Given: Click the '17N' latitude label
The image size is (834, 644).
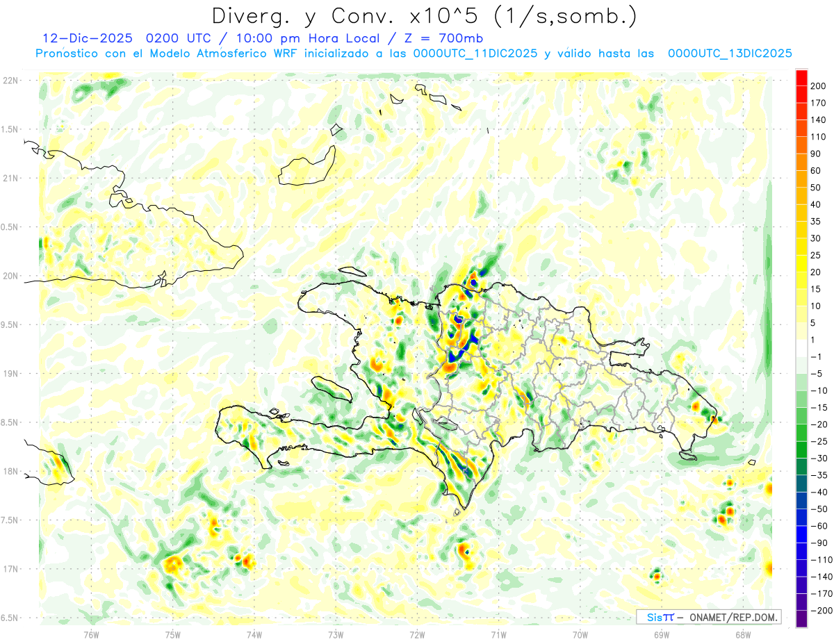Looking at the screenshot, I should point(10,569).
